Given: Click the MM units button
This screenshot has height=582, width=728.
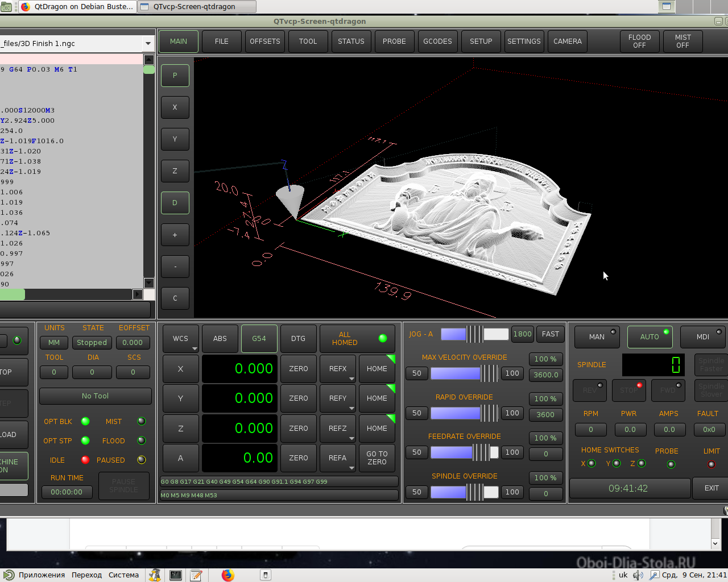Looking at the screenshot, I should [x=54, y=343].
